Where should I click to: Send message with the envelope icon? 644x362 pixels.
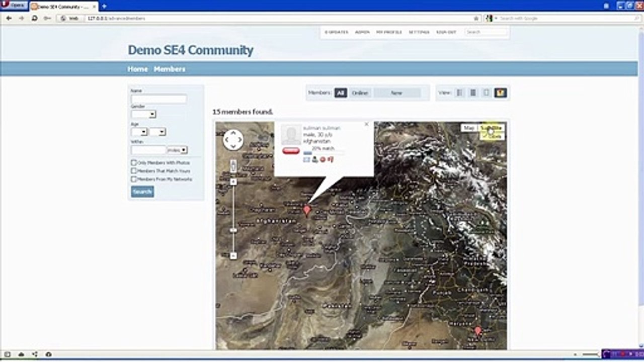tap(306, 160)
